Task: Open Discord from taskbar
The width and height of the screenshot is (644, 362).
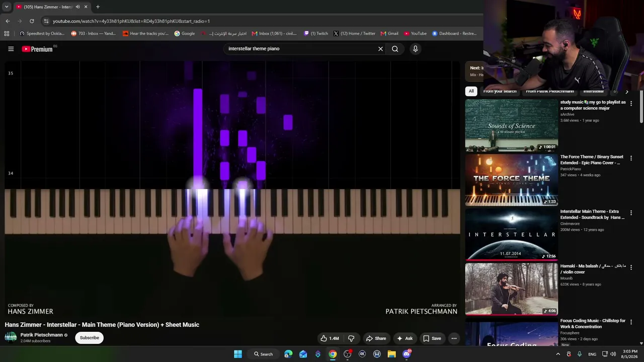Action: [x=407, y=354]
